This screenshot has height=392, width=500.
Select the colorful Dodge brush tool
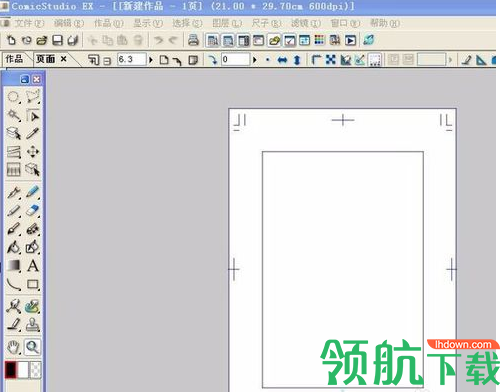[x=33, y=306]
